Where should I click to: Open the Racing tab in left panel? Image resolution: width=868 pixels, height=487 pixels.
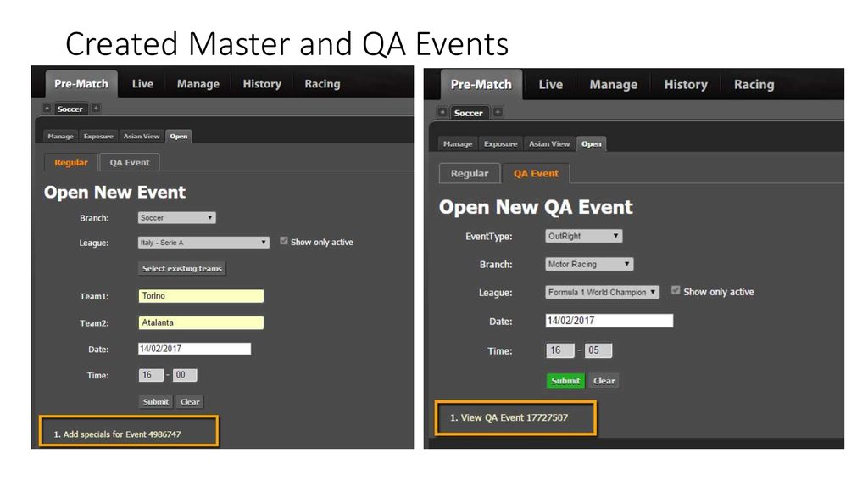pos(322,84)
